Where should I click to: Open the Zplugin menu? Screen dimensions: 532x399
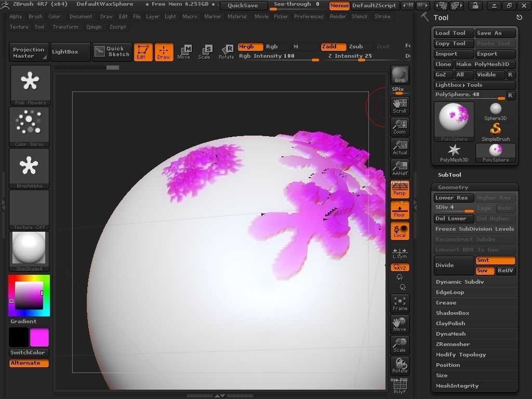coord(94,27)
